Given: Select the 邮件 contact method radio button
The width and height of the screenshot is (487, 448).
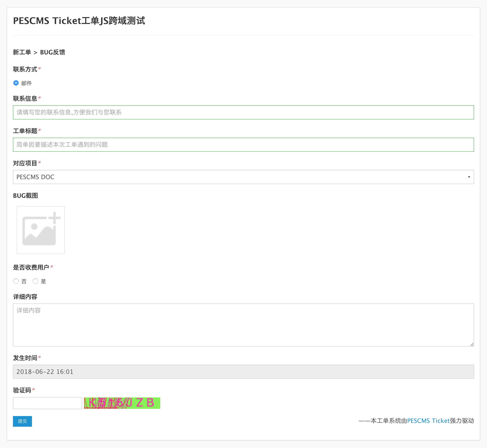Looking at the screenshot, I should 16,83.
